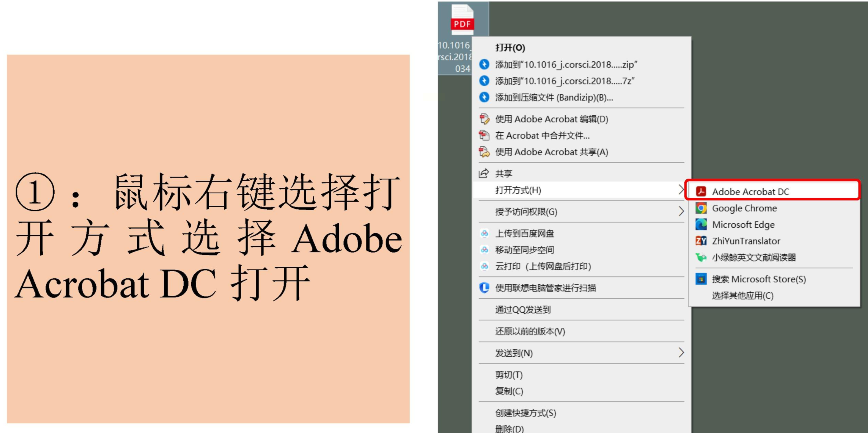Choose 移动至同步空间
This screenshot has height=433, width=868.
point(582,250)
